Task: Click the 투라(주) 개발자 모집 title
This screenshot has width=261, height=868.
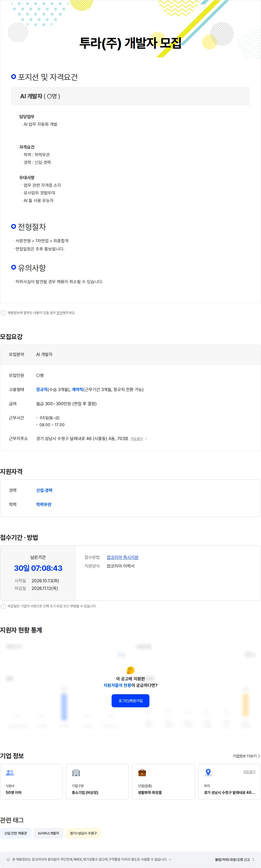Action: coord(130,43)
